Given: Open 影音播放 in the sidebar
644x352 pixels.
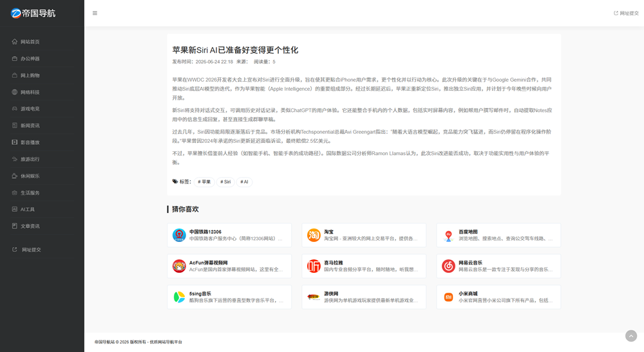Looking at the screenshot, I should pyautogui.click(x=30, y=142).
